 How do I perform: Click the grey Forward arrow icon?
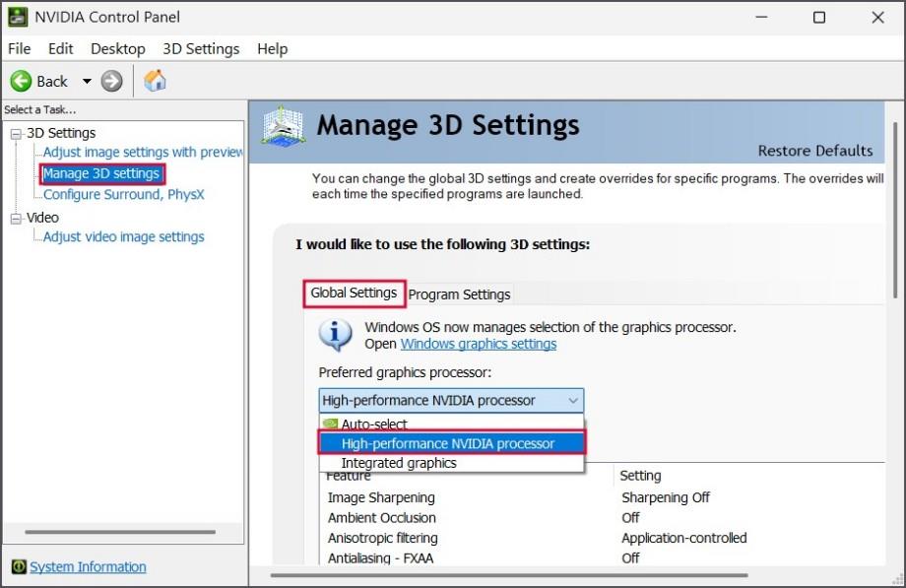tap(111, 81)
